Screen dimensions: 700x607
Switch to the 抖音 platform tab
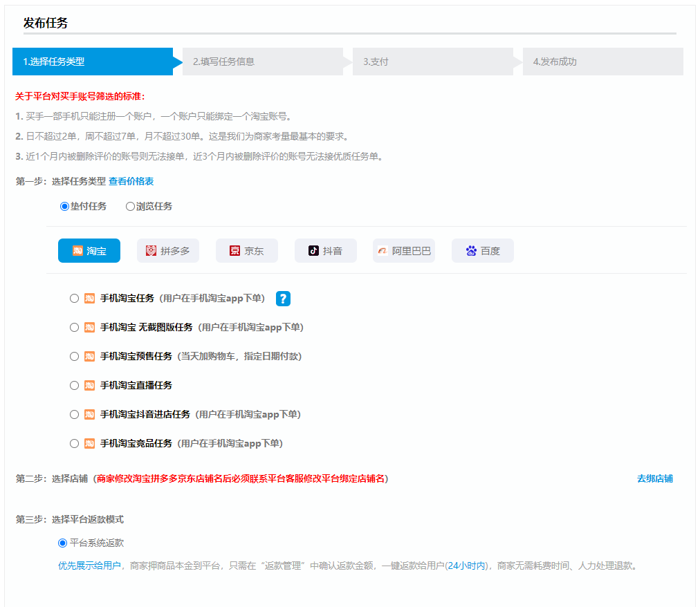point(326,251)
